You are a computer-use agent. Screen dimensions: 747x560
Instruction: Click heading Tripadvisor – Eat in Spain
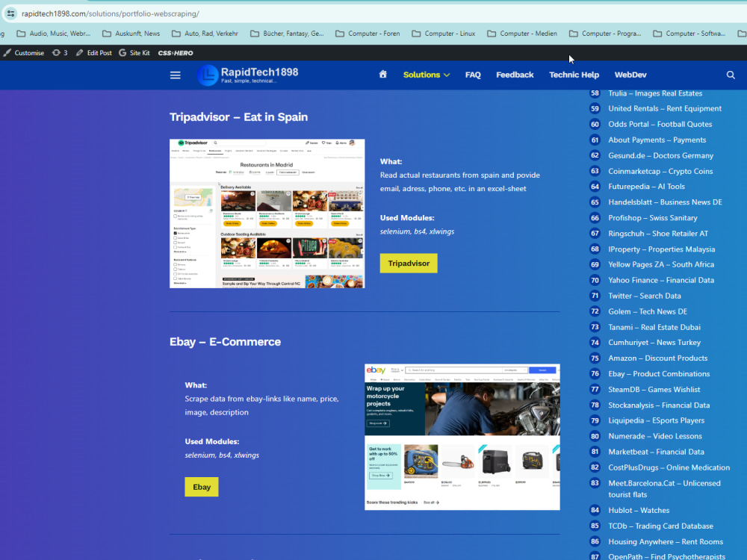pos(239,117)
